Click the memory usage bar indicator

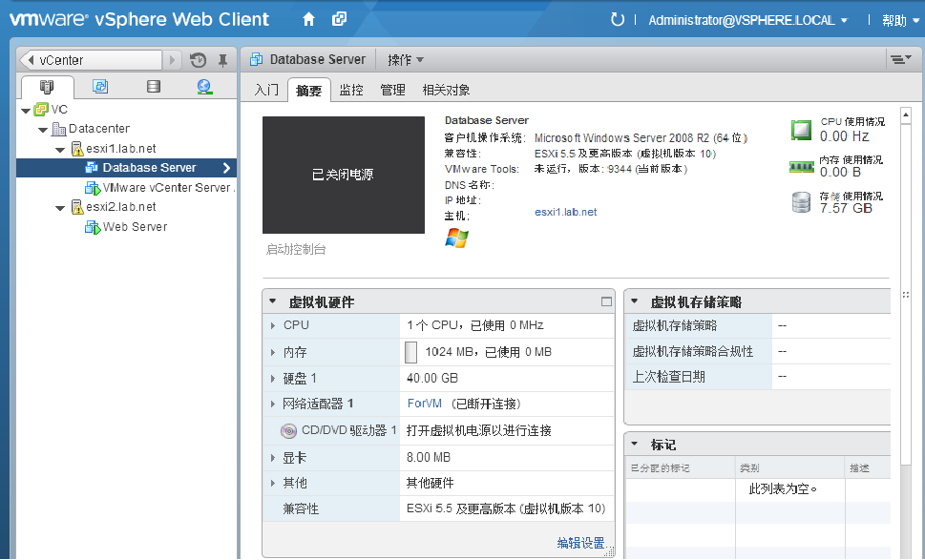pos(411,353)
